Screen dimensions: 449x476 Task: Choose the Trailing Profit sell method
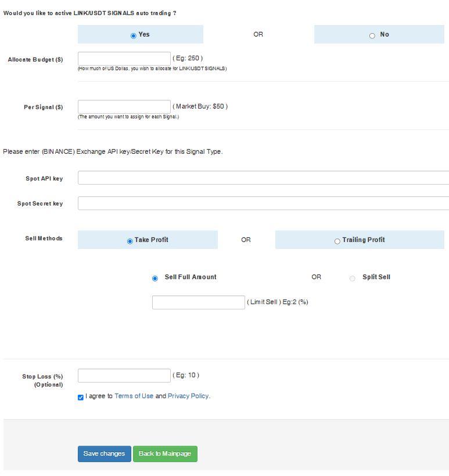[337, 241]
